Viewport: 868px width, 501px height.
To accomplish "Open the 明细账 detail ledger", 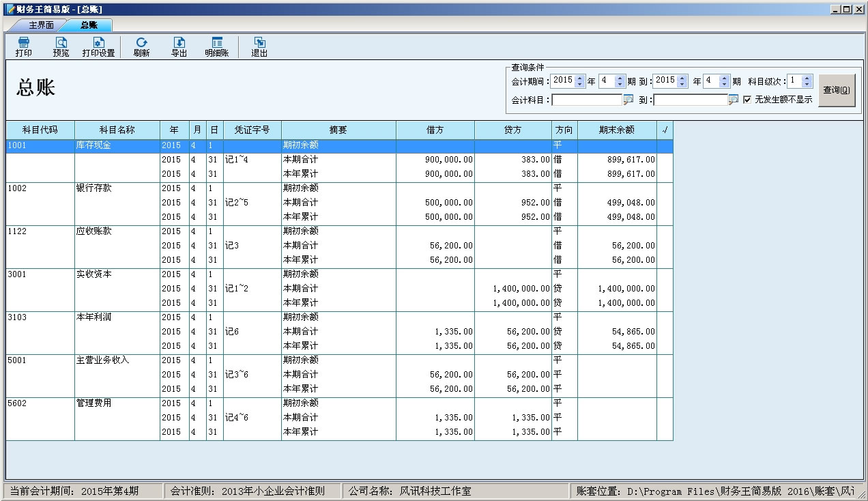I will tap(217, 46).
